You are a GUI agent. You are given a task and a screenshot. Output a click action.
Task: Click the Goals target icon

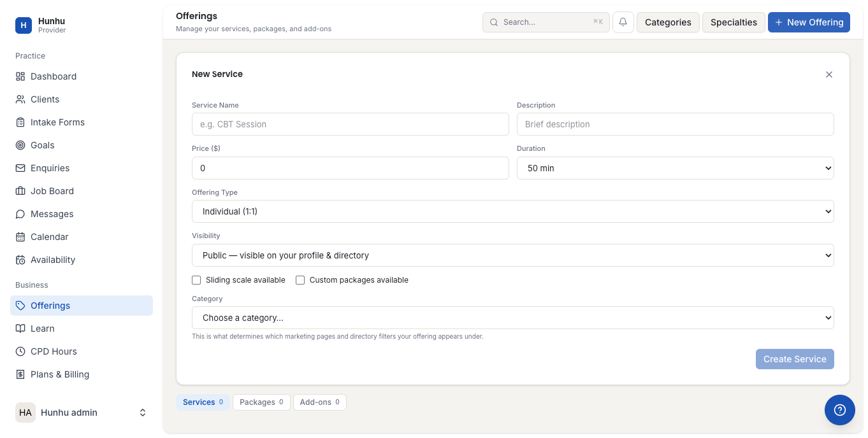tap(20, 145)
